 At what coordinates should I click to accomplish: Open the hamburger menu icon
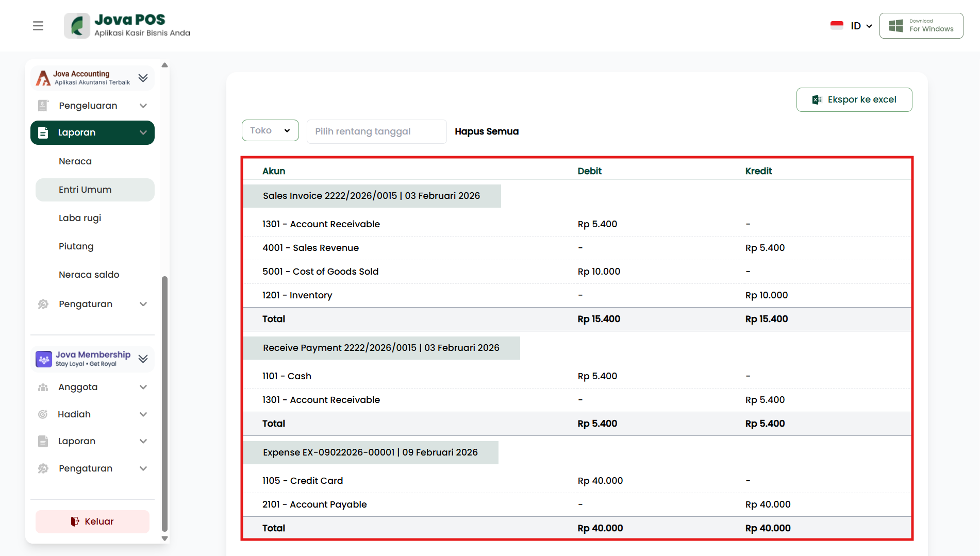(x=38, y=26)
